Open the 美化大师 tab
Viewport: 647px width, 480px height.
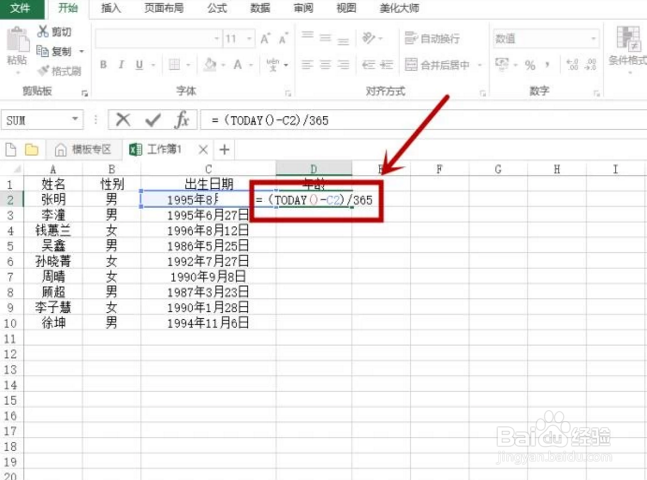coord(399,8)
